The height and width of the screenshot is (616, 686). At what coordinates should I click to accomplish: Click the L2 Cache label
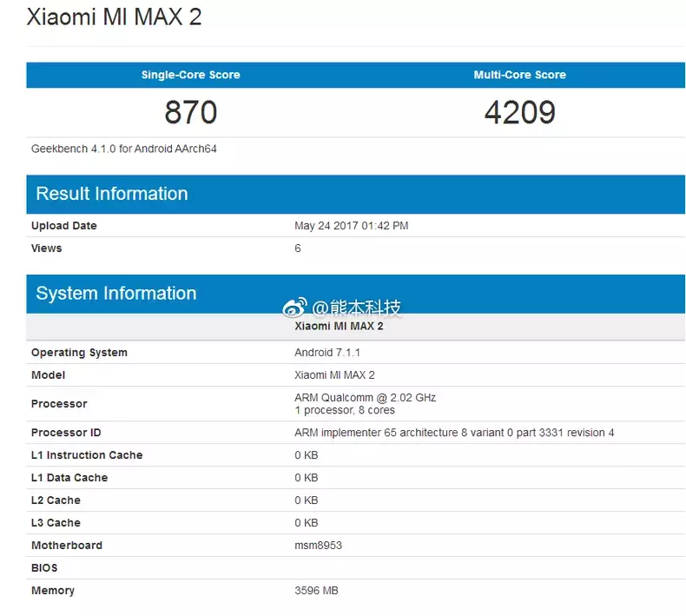tap(56, 500)
